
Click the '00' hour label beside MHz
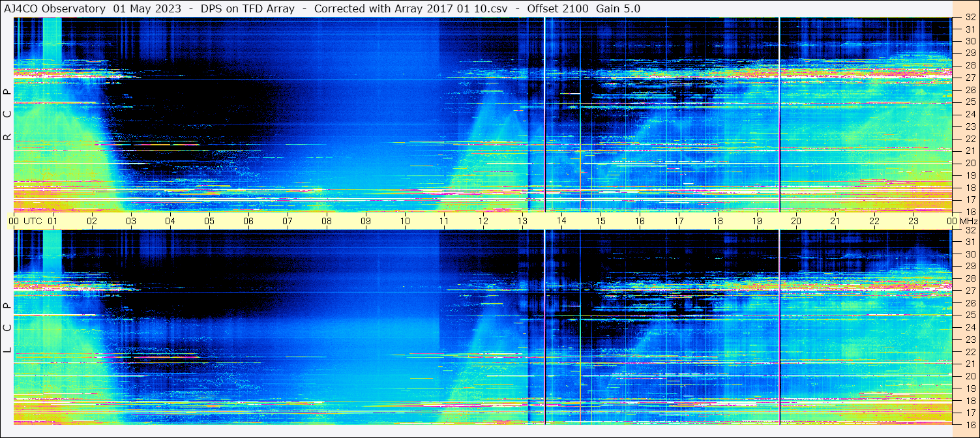(951, 221)
